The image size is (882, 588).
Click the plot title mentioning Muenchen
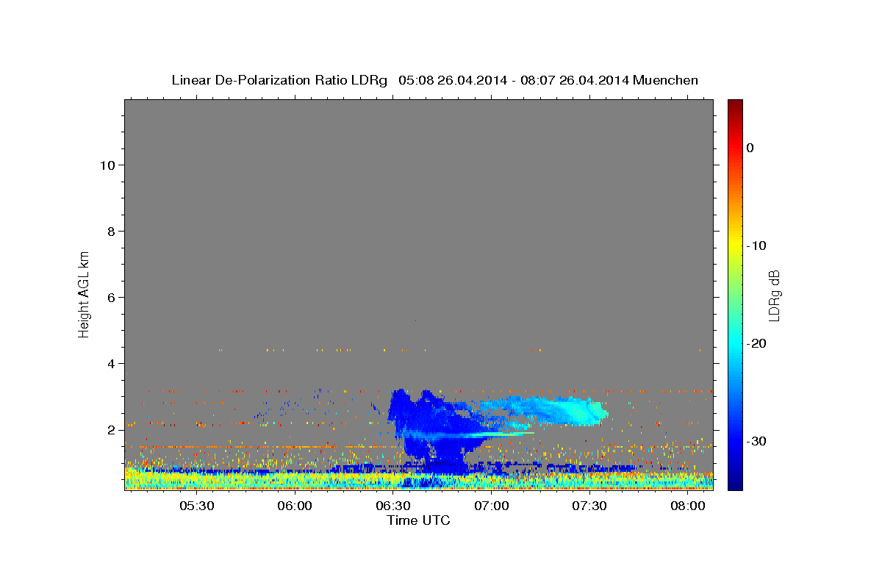point(434,80)
